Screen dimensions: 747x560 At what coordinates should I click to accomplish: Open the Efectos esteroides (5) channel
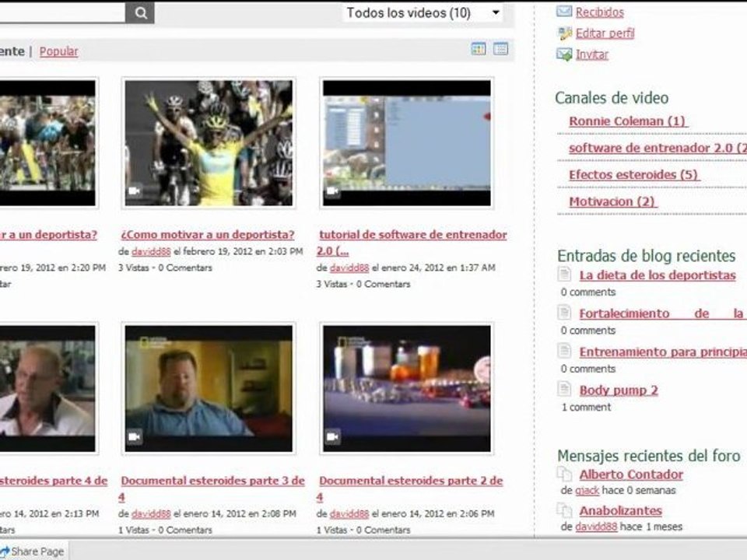tap(633, 175)
